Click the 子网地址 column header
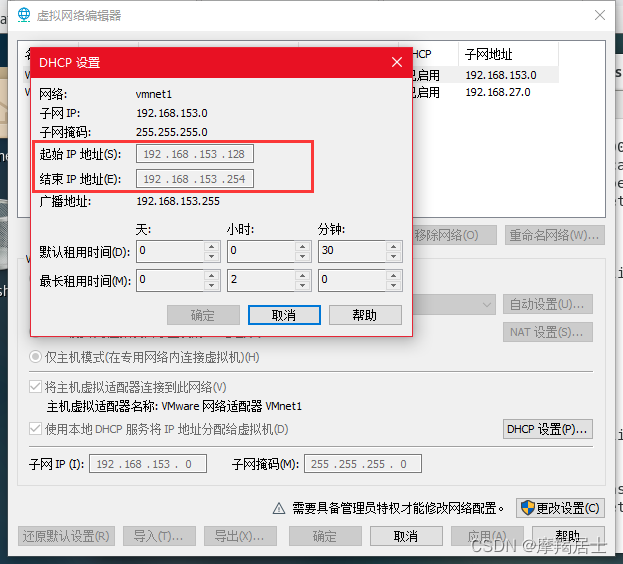 tap(509, 54)
